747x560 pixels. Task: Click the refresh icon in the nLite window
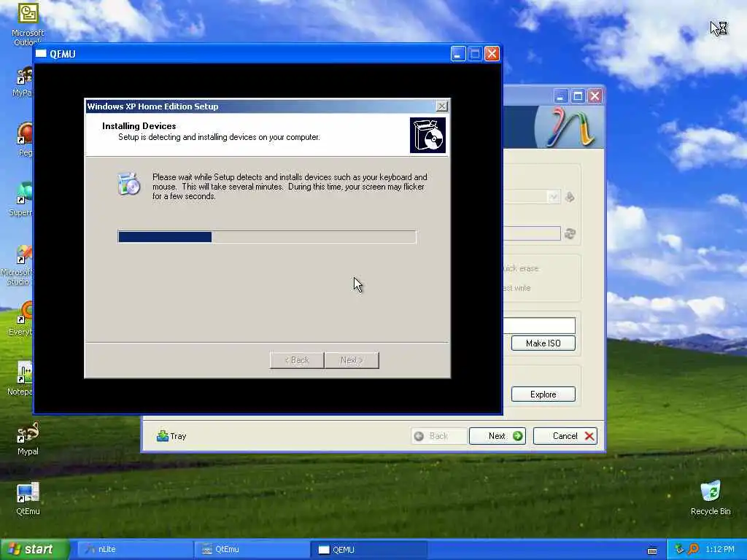(x=570, y=233)
